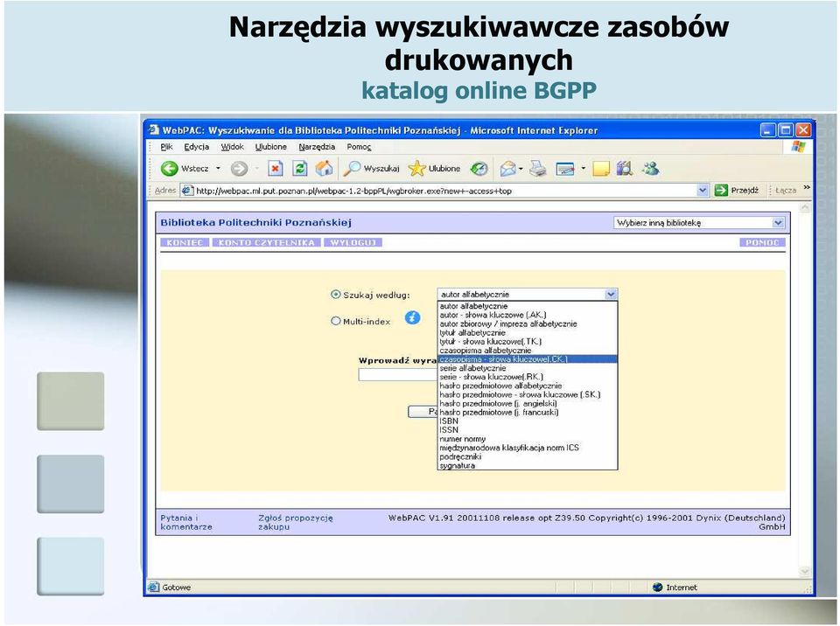The image size is (840, 626).
Task: Click the WYLOGUJ button
Action: 353,242
